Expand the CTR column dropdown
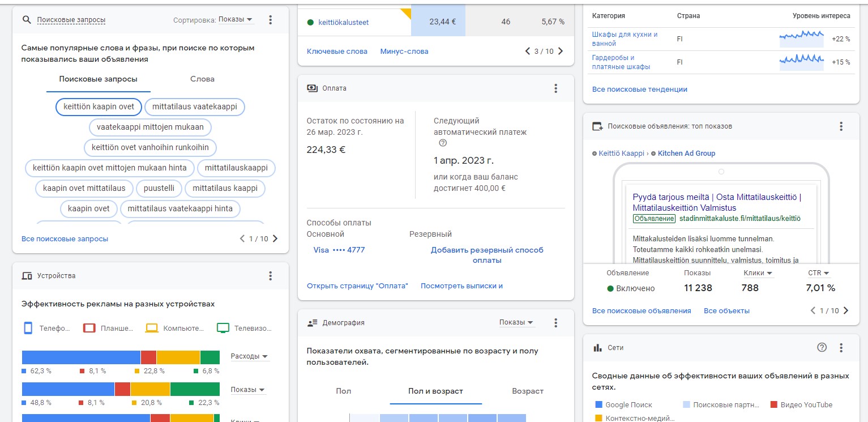 (819, 273)
